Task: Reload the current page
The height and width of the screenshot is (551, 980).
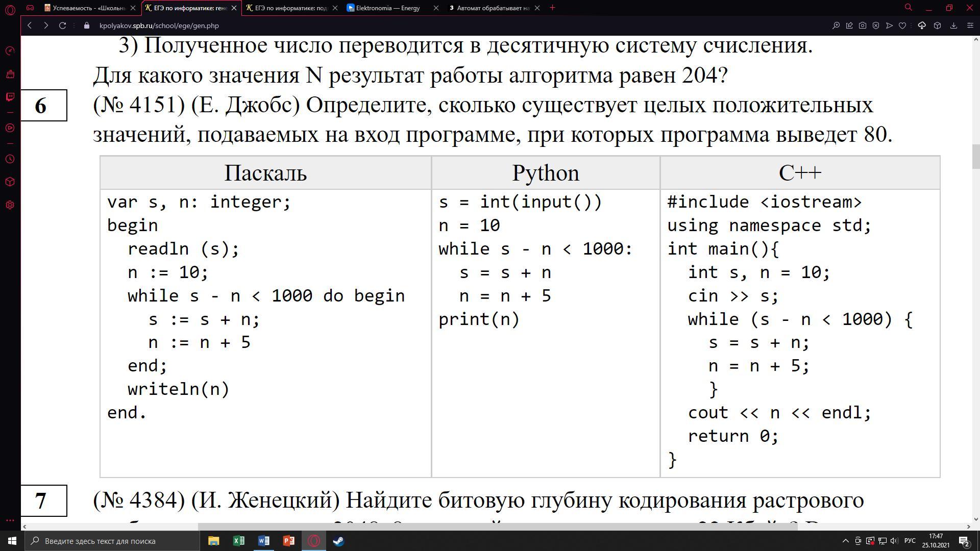Action: [62, 26]
